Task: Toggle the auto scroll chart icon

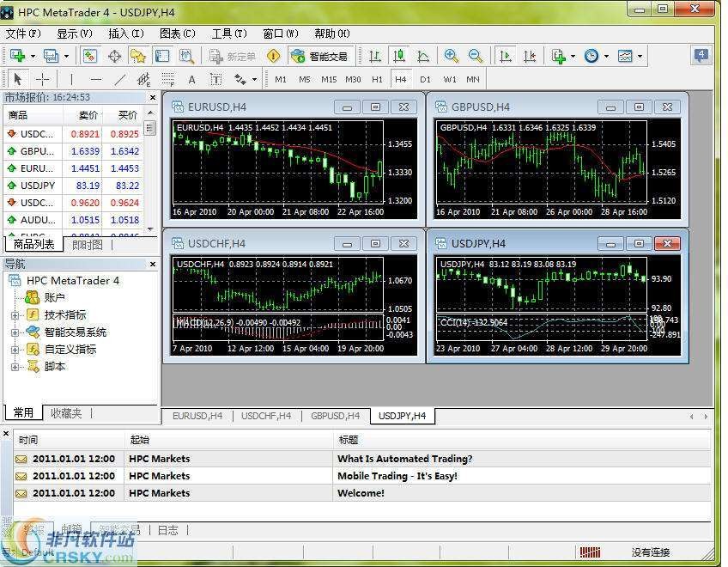Action: (505, 56)
